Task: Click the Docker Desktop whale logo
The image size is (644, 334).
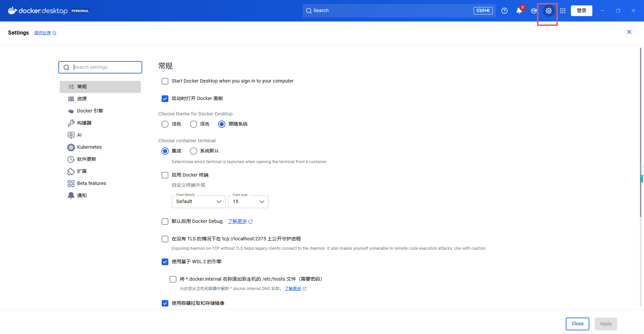Action: point(13,11)
